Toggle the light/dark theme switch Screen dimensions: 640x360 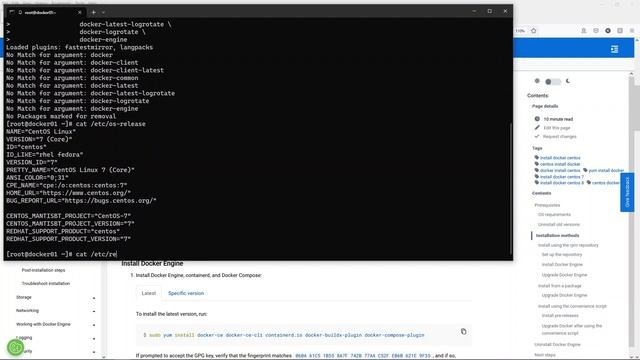point(553,82)
